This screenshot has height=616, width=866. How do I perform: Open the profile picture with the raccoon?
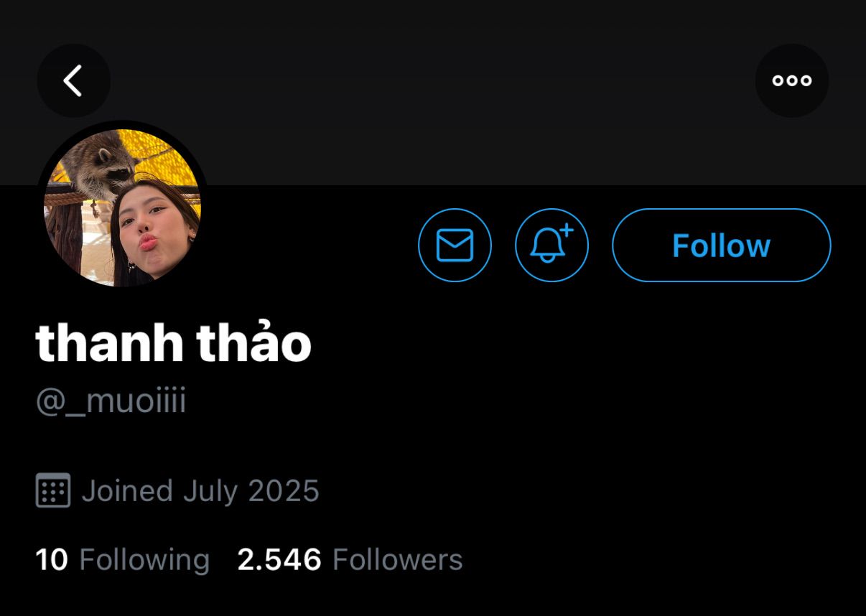122,207
